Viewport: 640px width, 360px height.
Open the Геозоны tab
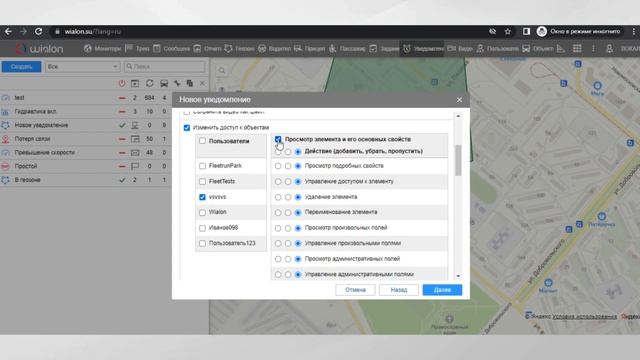[239, 49]
